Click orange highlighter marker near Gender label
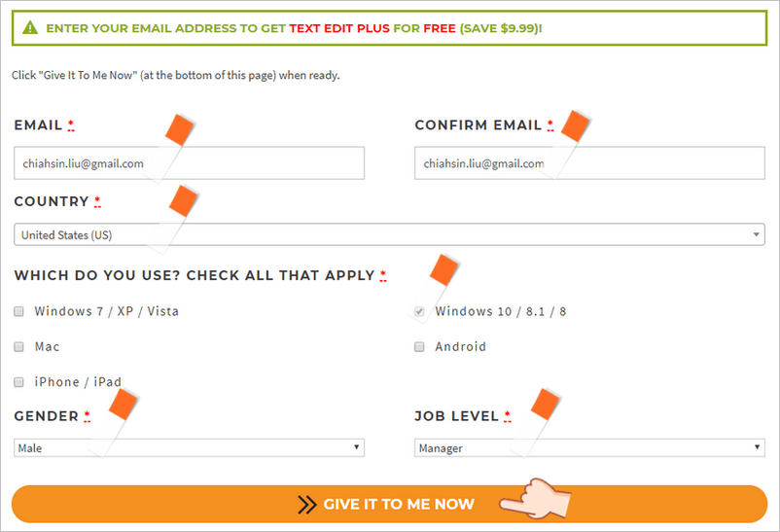 tap(123, 405)
